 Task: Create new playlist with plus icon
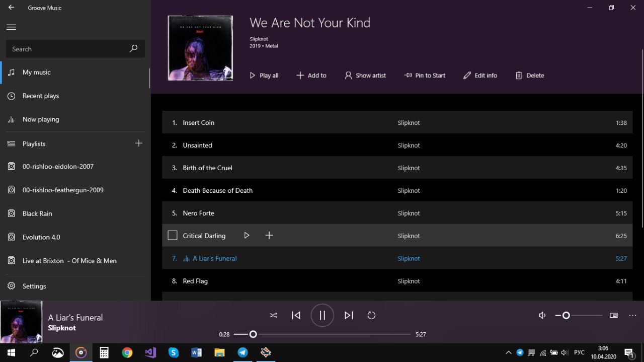click(139, 143)
